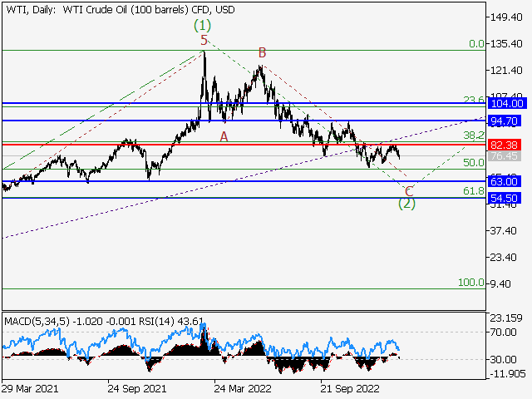Select the red 82.38 price level label

click(504, 145)
